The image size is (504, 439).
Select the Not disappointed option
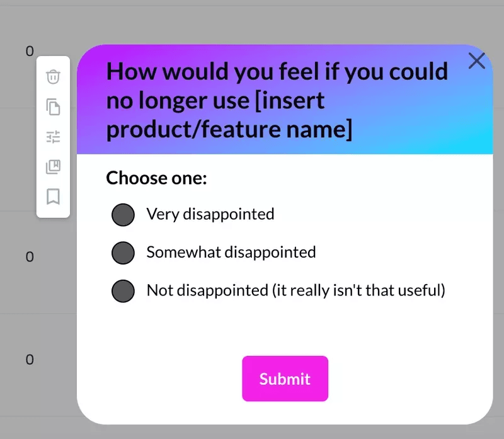[123, 290]
